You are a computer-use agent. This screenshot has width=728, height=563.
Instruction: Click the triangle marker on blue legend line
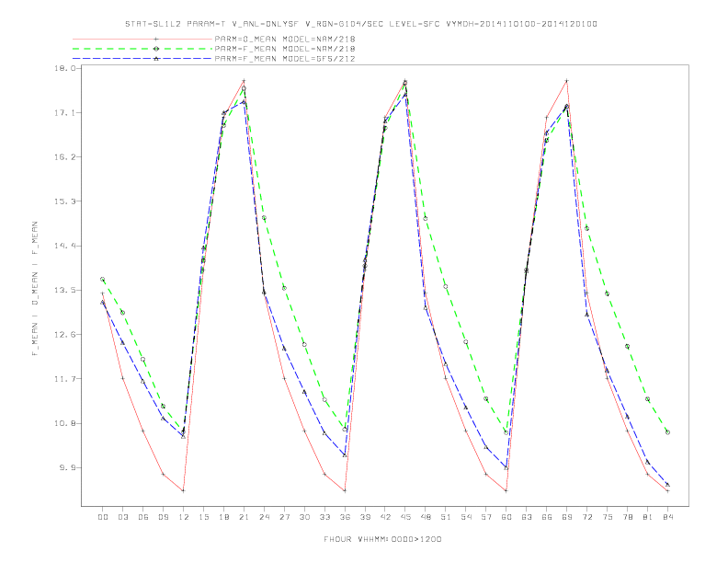tap(156, 59)
